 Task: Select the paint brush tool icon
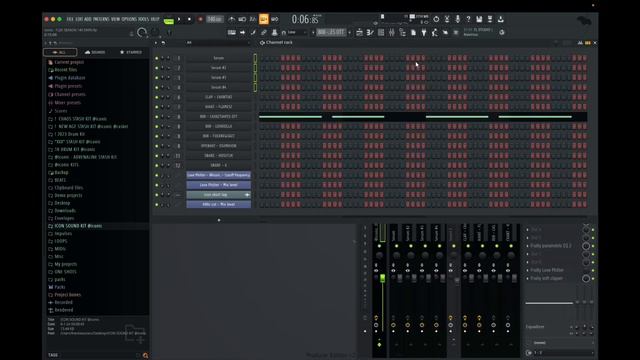(x=253, y=32)
